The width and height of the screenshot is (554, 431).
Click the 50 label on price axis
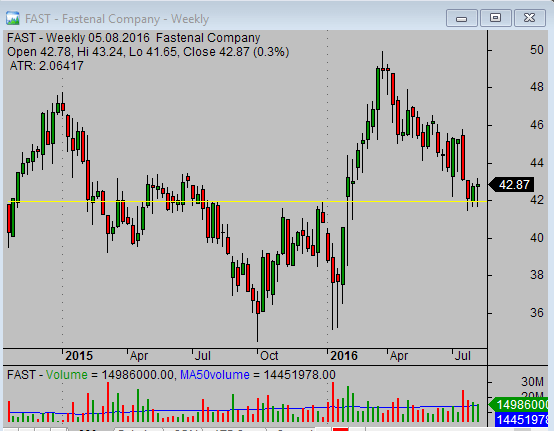tap(537, 50)
